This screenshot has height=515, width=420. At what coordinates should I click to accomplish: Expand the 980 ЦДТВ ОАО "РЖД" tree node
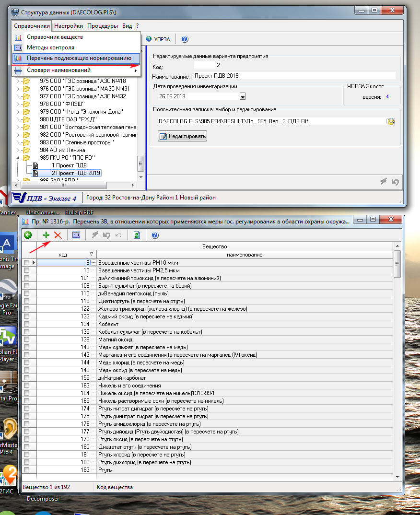[x=19, y=119]
